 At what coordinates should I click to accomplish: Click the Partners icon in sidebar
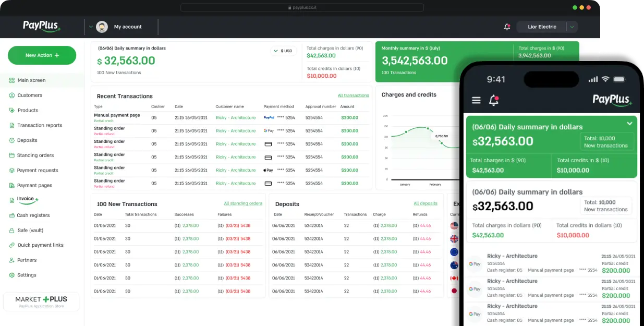pyautogui.click(x=12, y=260)
